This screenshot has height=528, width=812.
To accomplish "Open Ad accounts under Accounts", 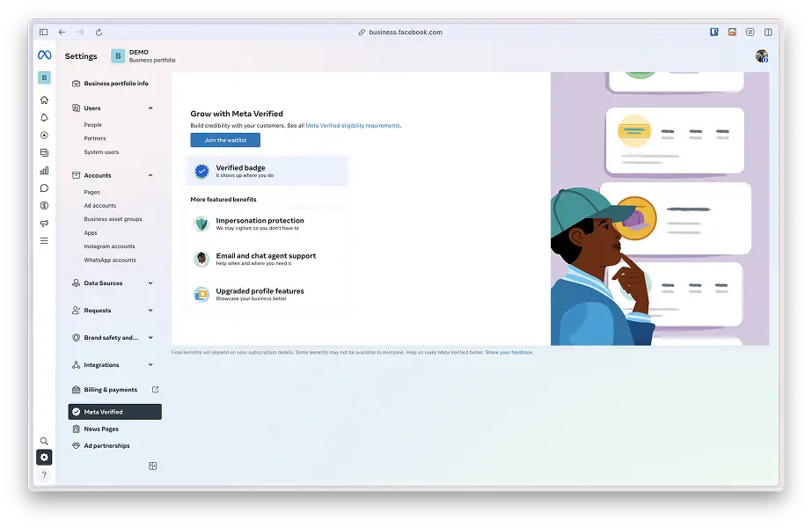I will [100, 206].
